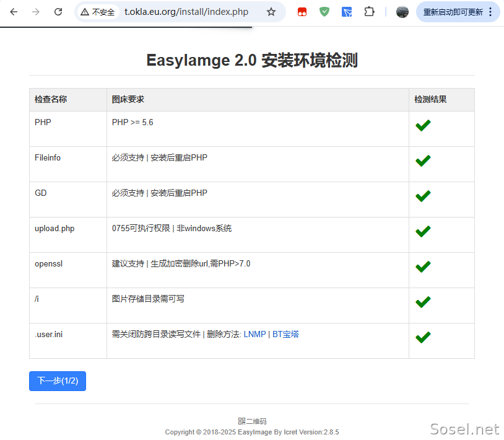Open the green shield extension
504x440 pixels.
point(324,12)
